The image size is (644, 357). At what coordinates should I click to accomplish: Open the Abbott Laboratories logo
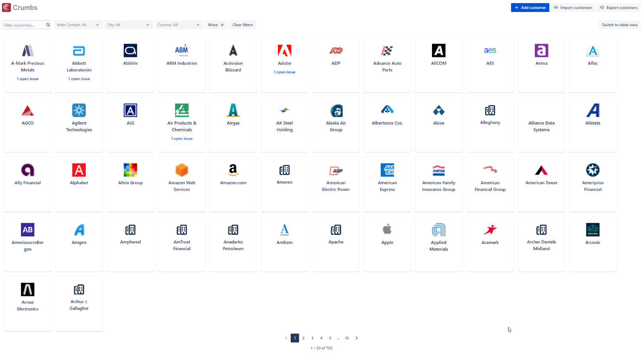tap(79, 51)
